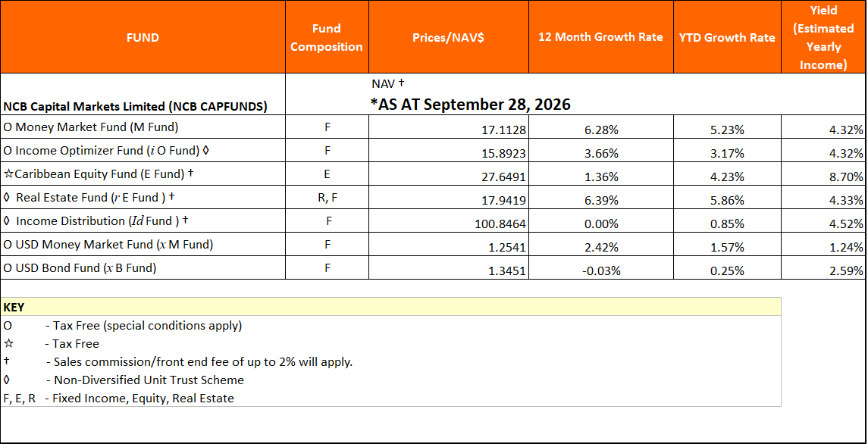Viewport: 868px width, 444px height.
Task: Select the Tax Free (special conditions apply) line
Action: pyautogui.click(x=123, y=326)
